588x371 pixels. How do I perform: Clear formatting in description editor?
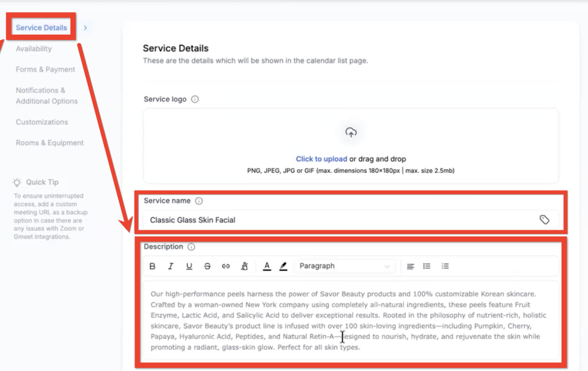pyautogui.click(x=244, y=266)
